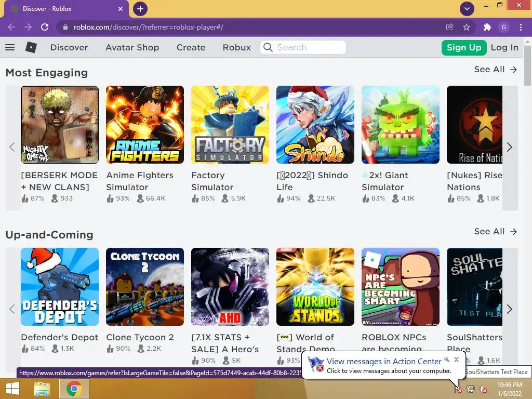This screenshot has height=399, width=532.
Task: Open the Discover nav item
Action: 69,47
